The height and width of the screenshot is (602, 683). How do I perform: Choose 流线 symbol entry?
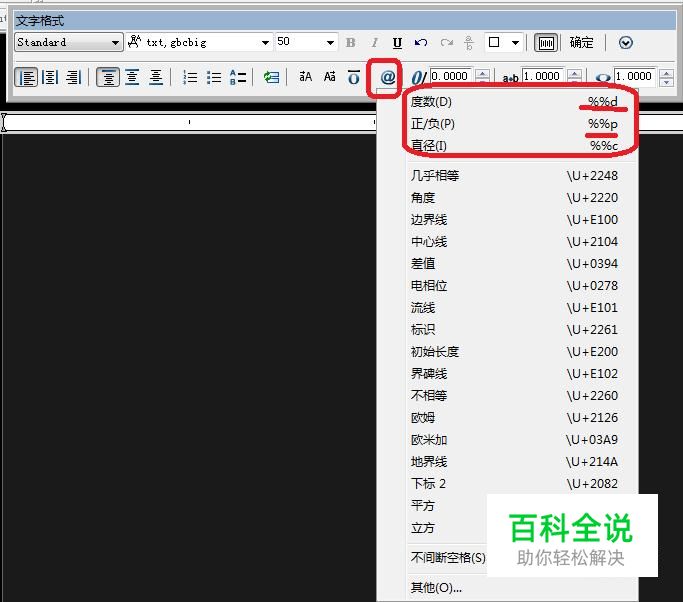(x=514, y=308)
